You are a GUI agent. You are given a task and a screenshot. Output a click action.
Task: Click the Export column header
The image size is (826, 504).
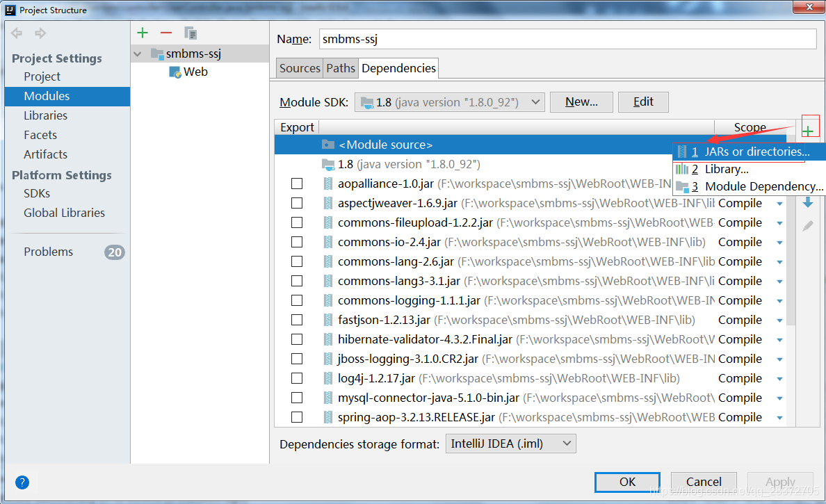[x=297, y=127]
